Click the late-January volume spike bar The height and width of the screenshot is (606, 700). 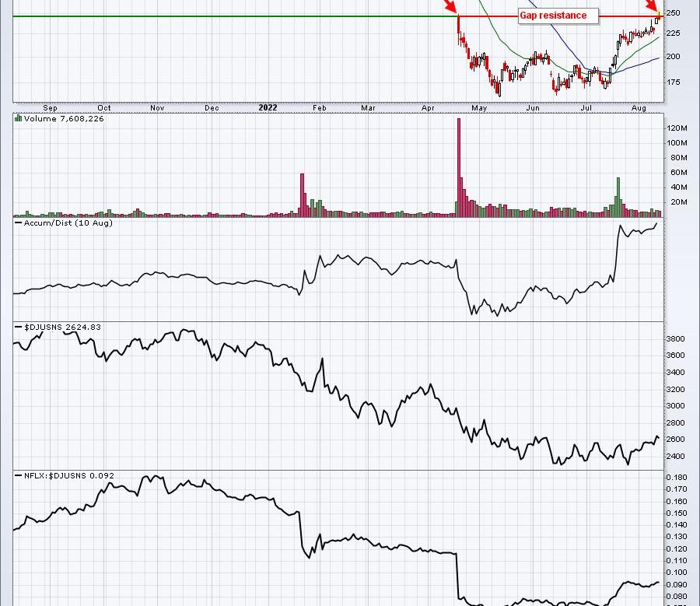click(x=302, y=194)
